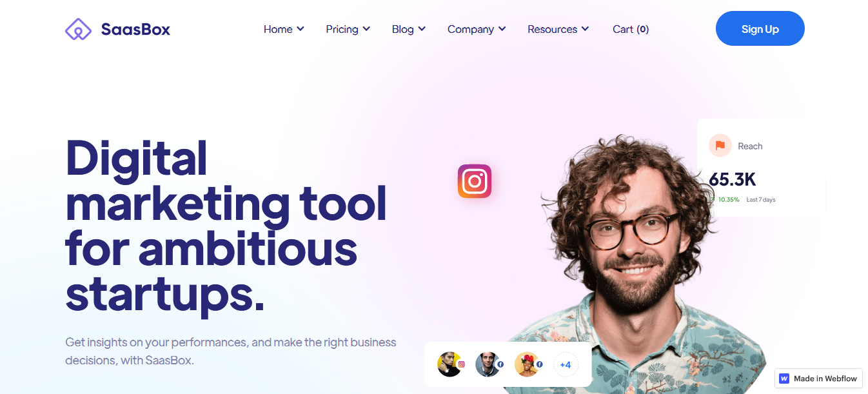868x394 pixels.
Task: Click the orange flag Reach icon
Action: (x=720, y=146)
